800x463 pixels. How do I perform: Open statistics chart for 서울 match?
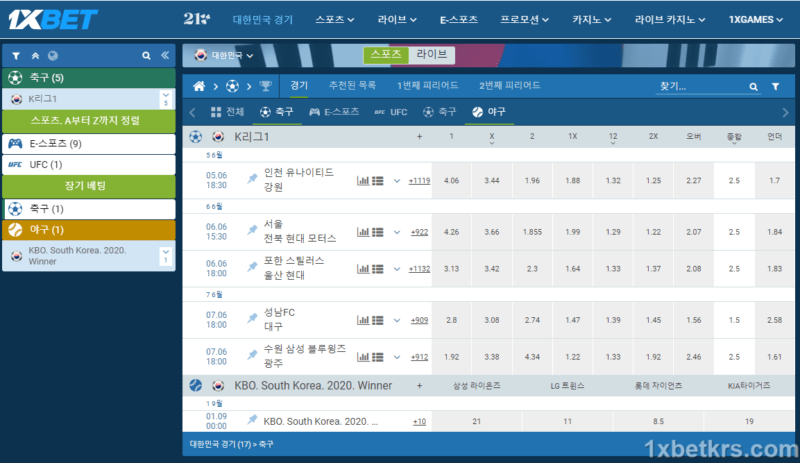[x=363, y=232]
